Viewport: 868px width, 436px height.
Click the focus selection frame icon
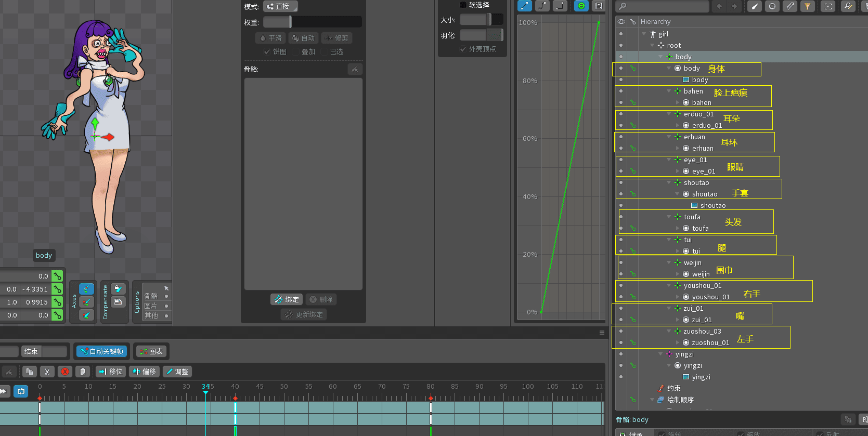pos(828,6)
